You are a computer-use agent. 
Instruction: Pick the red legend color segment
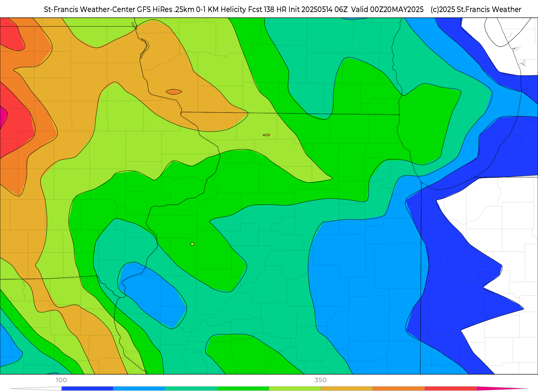click(x=450, y=389)
